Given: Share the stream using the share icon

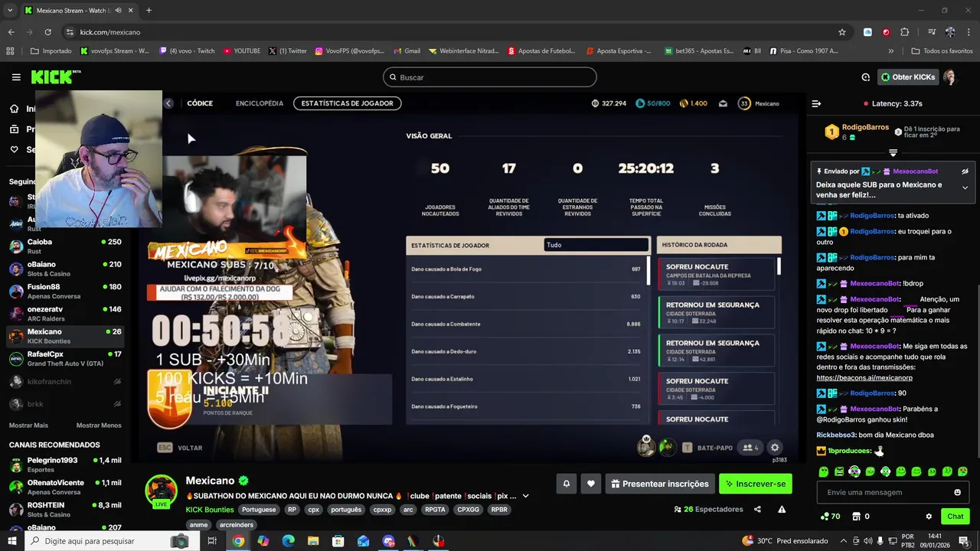Looking at the screenshot, I should click(x=757, y=509).
